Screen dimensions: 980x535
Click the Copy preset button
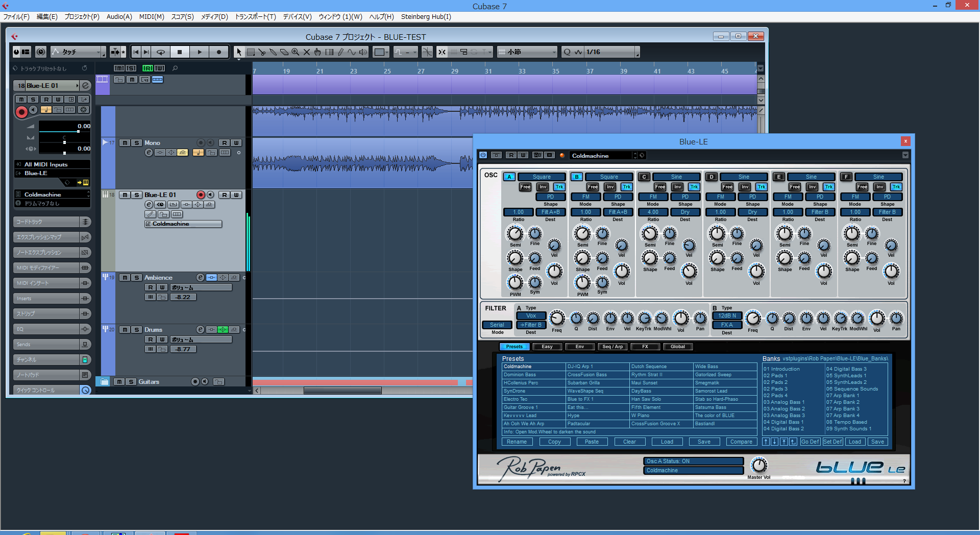tap(554, 442)
